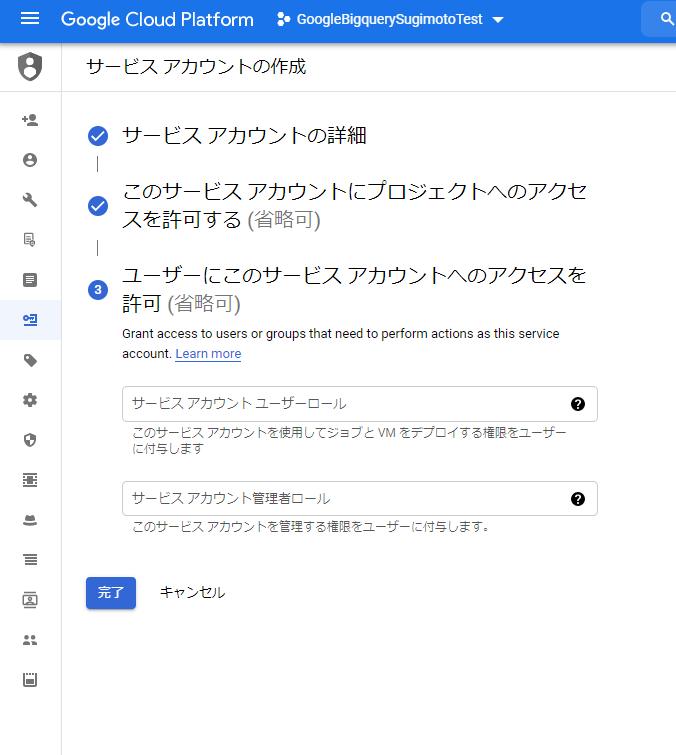676x755 pixels.
Task: Open the tag labels sidebar icon
Action: (30, 360)
